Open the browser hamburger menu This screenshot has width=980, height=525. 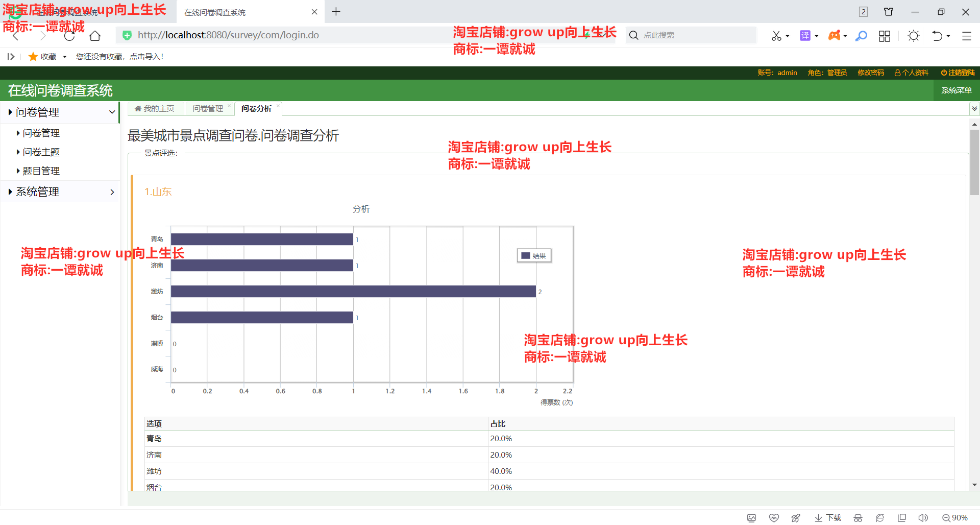pyautogui.click(x=968, y=36)
